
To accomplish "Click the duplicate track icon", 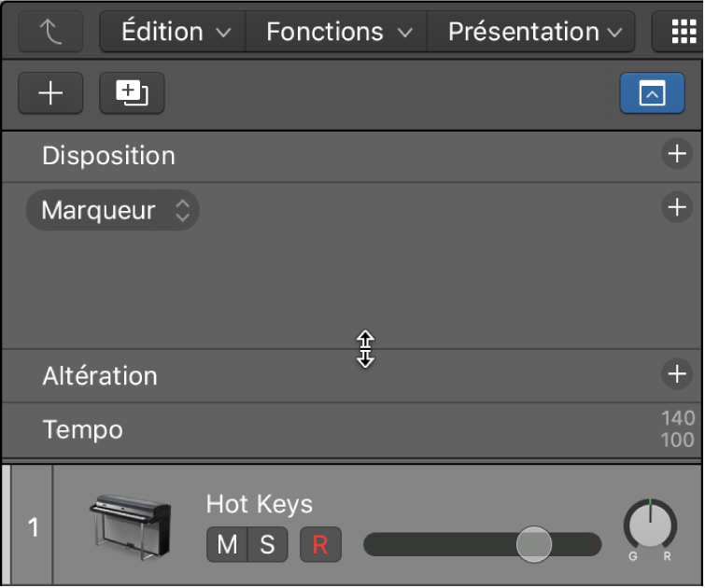I will [x=132, y=93].
